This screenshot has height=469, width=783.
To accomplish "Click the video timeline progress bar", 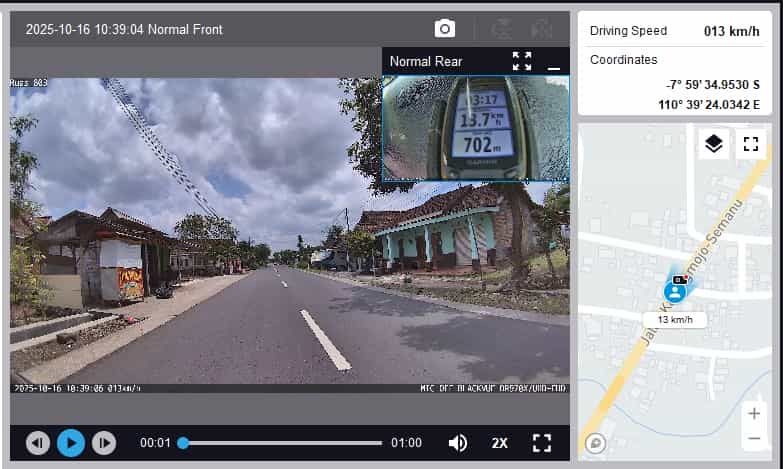I will pos(282,442).
